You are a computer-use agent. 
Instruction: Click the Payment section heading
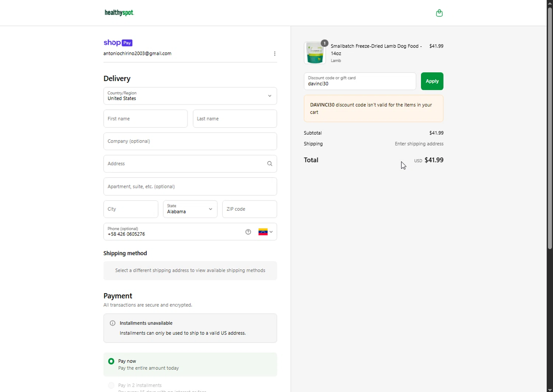[x=118, y=296]
